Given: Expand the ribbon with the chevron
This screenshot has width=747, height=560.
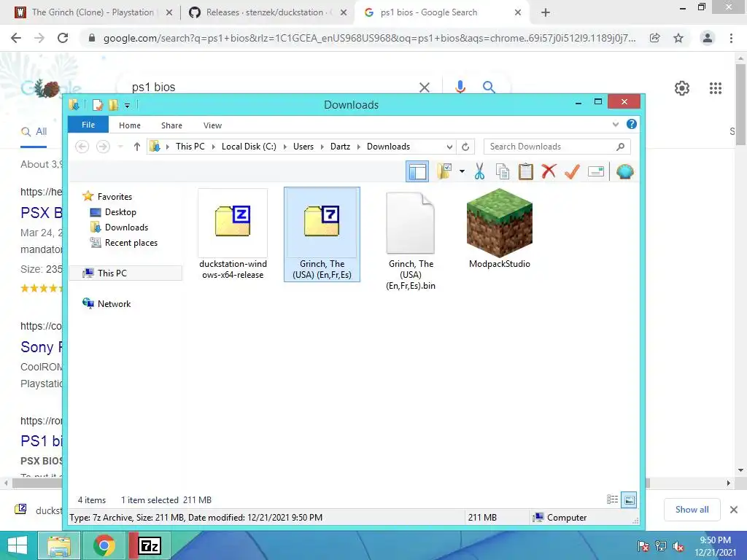Looking at the screenshot, I should click(616, 124).
